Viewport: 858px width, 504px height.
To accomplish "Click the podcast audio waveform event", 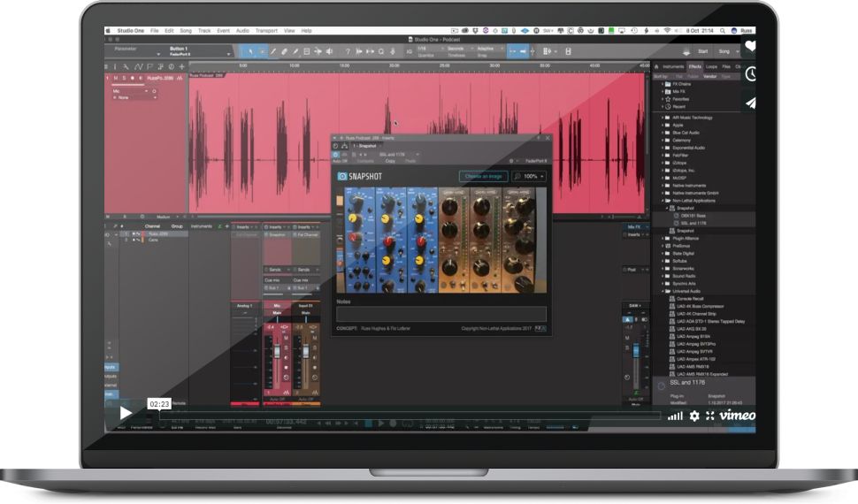I will tap(417, 145).
